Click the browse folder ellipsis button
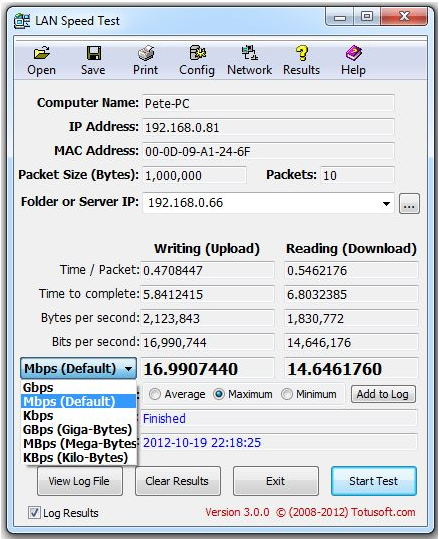This screenshot has width=439, height=539. (409, 204)
